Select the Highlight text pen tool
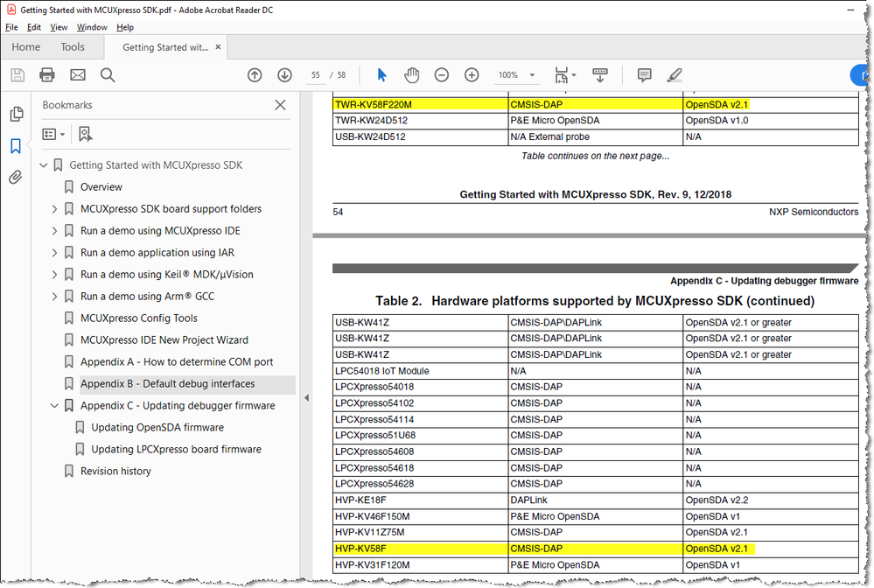This screenshot has width=874, height=588. [x=674, y=75]
